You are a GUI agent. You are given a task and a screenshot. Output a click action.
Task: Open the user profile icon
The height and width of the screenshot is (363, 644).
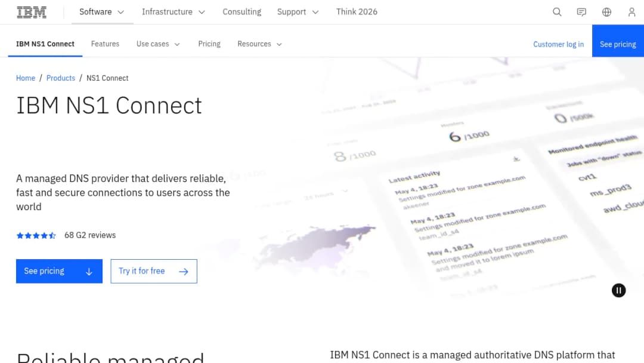tap(631, 12)
